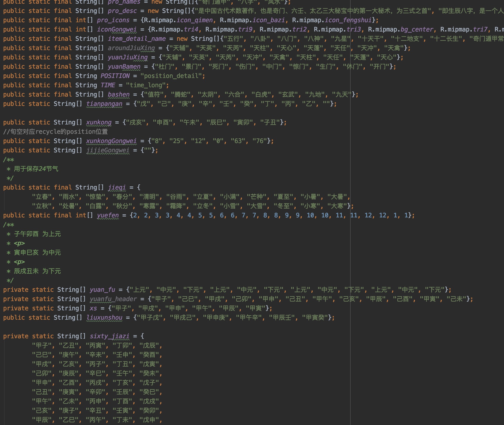This screenshot has width=504, height=425.
Task: Click the tianpangan variable name
Action: point(104,104)
